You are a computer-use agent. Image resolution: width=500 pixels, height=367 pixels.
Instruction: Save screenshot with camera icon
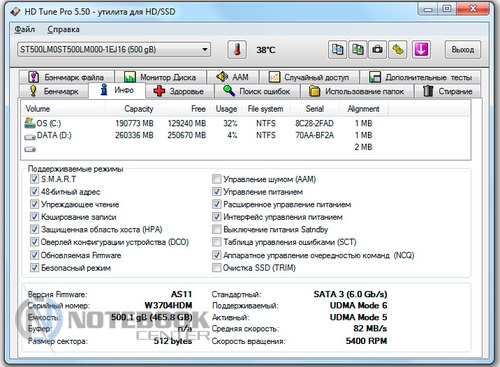point(377,50)
